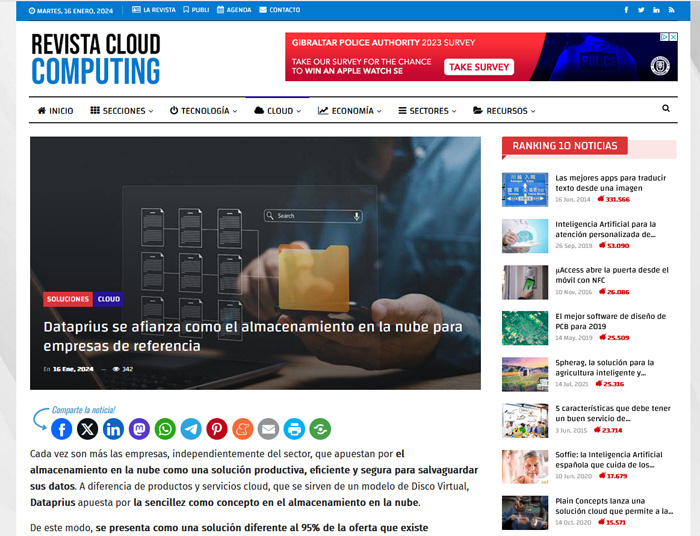Image resolution: width=700 pixels, height=536 pixels.
Task: Print the article with printer icon
Action: tap(295, 429)
